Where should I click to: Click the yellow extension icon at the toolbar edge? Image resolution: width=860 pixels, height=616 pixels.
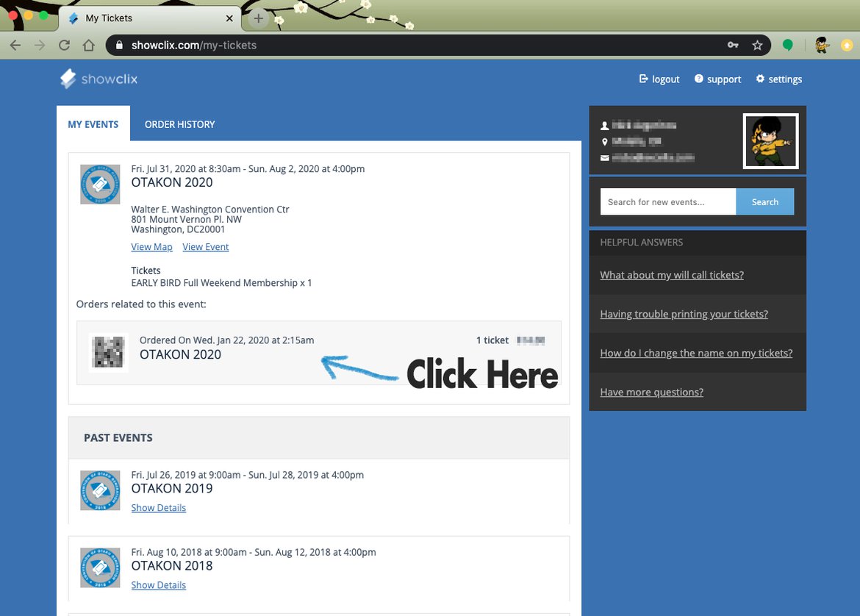pyautogui.click(x=847, y=45)
